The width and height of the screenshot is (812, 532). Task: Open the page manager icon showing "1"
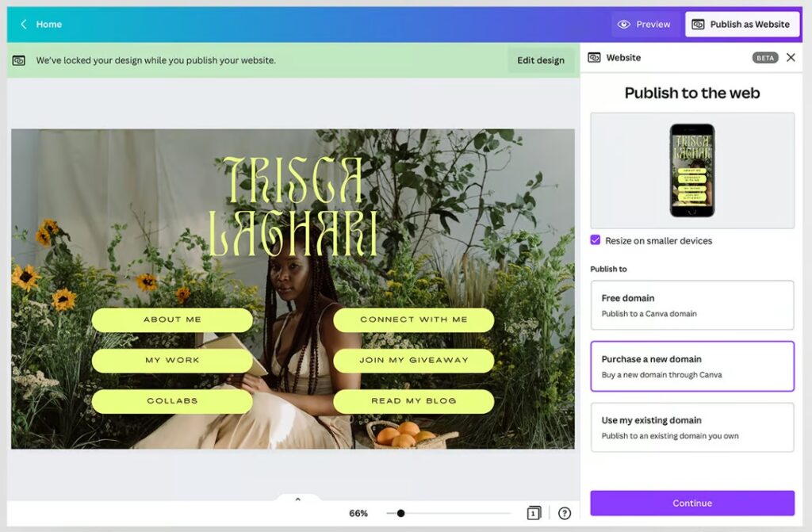click(534, 513)
